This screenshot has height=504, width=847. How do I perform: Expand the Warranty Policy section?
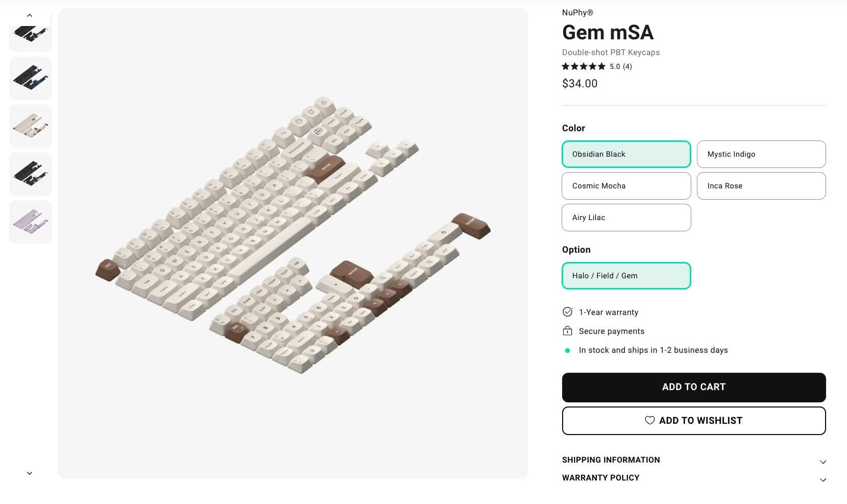693,478
